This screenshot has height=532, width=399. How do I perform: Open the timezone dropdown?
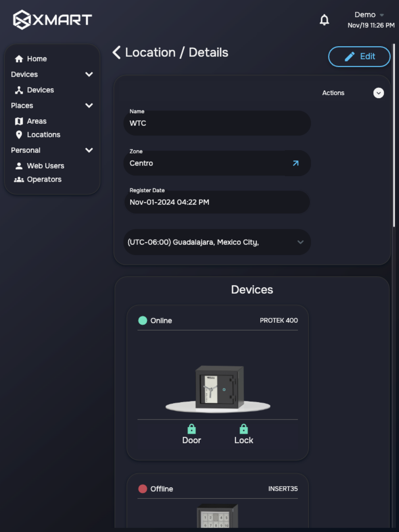coord(217,242)
